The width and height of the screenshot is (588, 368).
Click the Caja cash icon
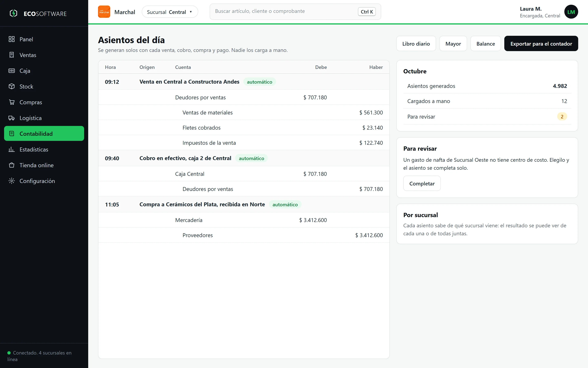click(12, 71)
